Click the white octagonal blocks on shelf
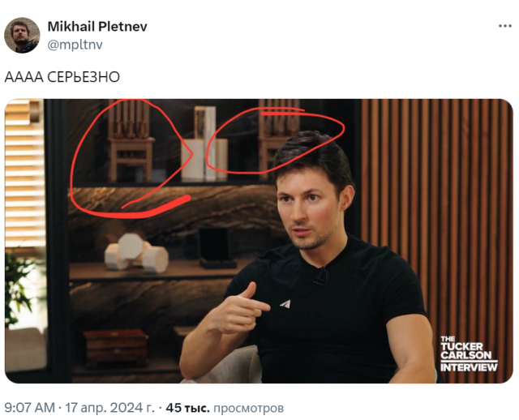This screenshot has height=420, width=519. pos(136,253)
